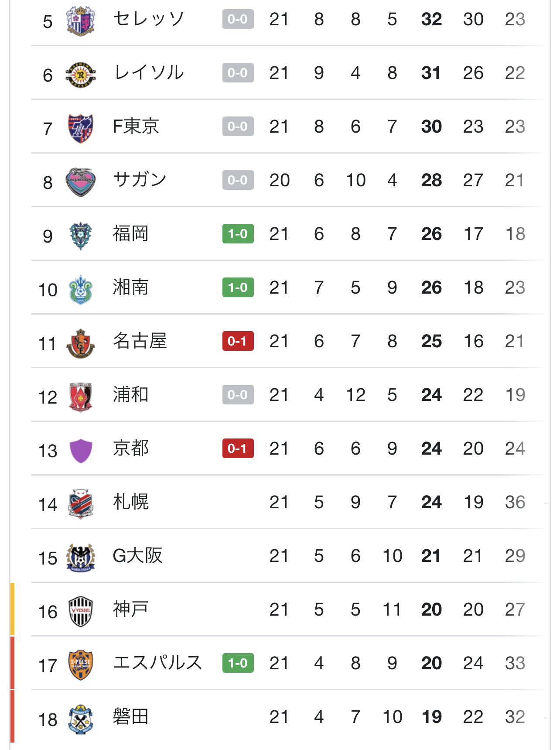The image size is (560, 750).
Task: Click the gray 0-0 score badge for 浦和
Action: point(238,395)
